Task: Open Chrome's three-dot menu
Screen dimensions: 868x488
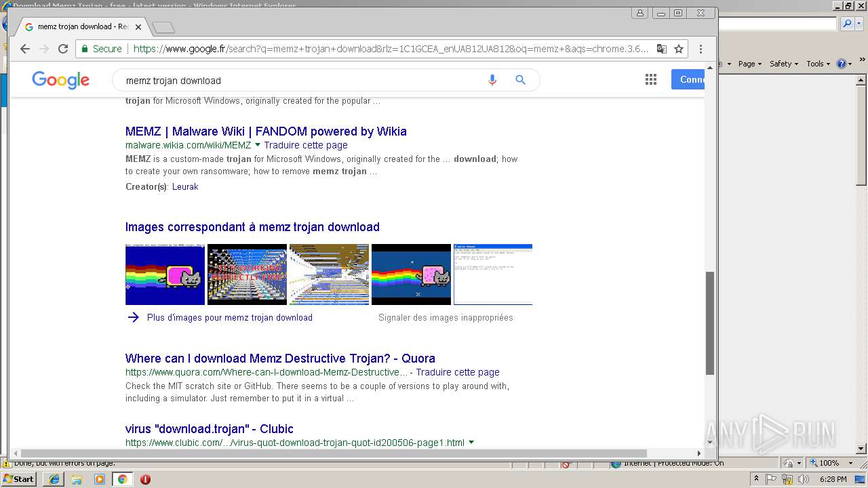Action: 701,49
